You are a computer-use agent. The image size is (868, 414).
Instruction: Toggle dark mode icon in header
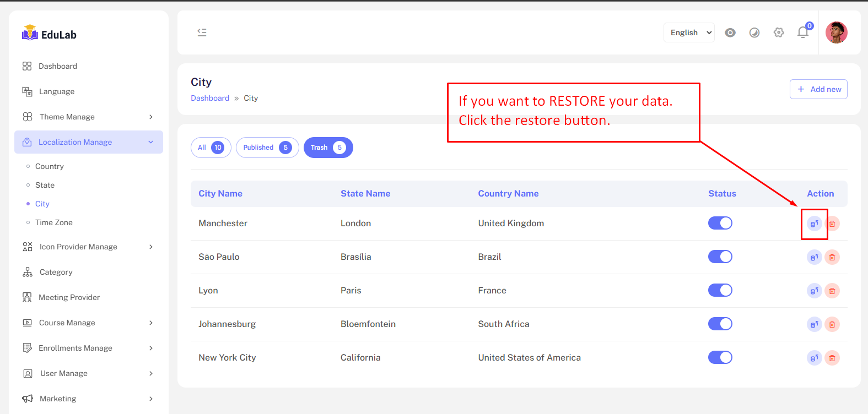[754, 32]
